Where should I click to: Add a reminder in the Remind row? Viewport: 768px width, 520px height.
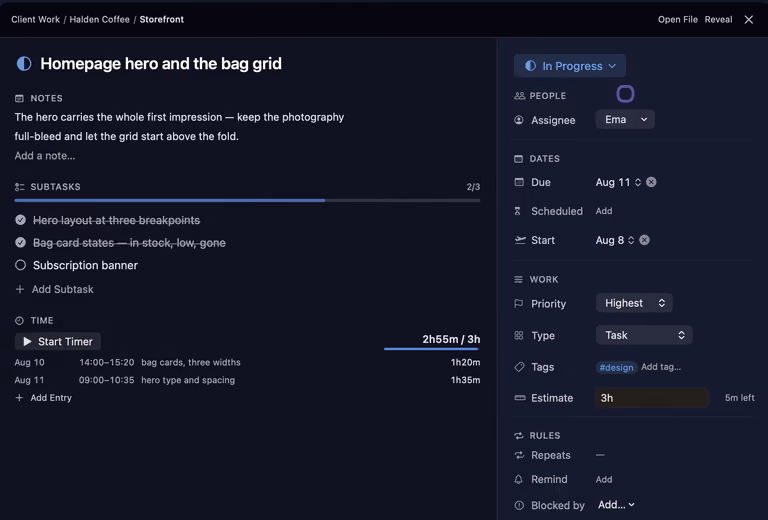604,479
